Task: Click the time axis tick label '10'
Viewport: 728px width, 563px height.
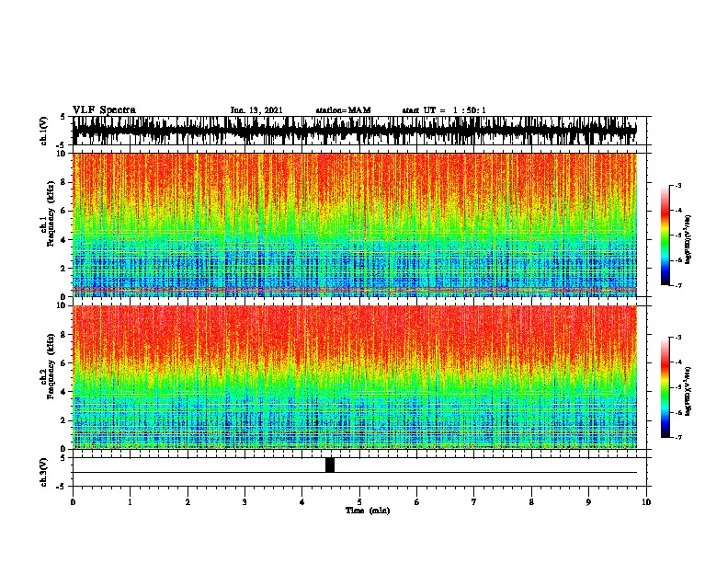Action: click(x=646, y=502)
